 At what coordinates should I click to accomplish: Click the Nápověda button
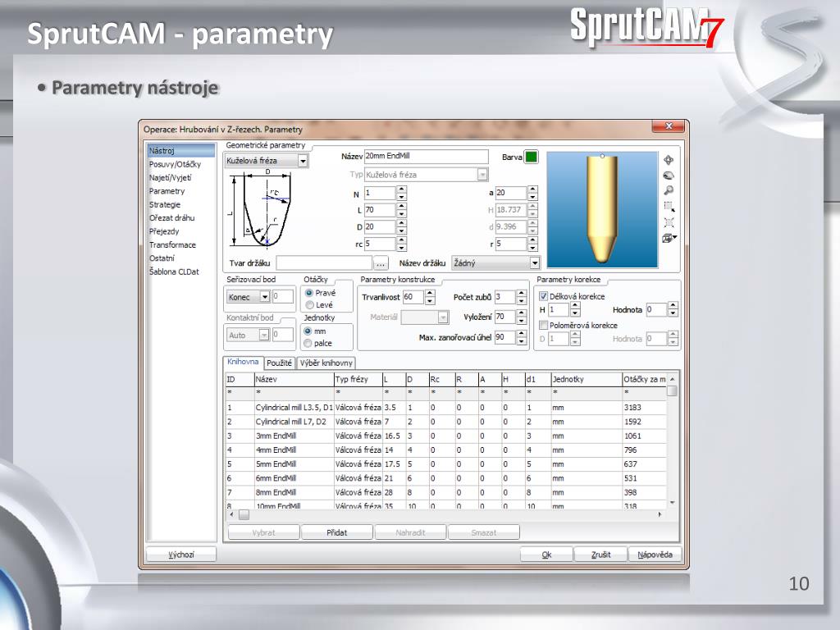(655, 555)
